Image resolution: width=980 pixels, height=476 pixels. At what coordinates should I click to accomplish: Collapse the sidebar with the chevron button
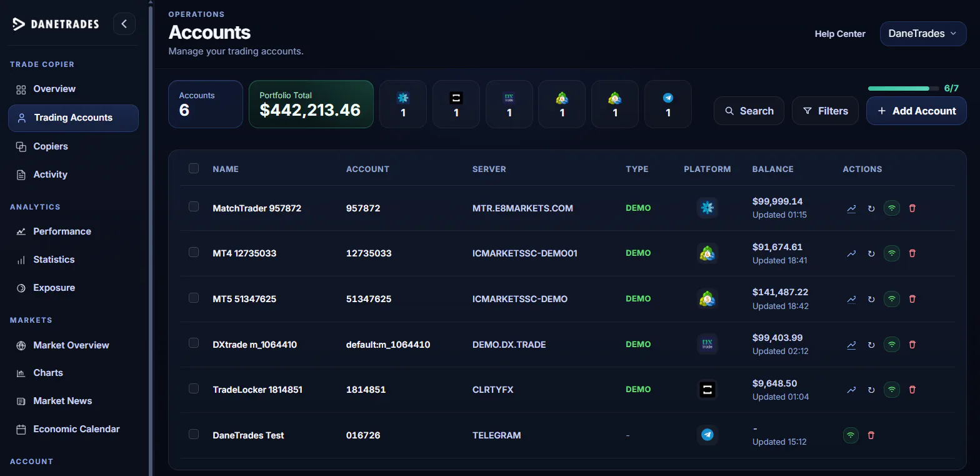(x=124, y=24)
